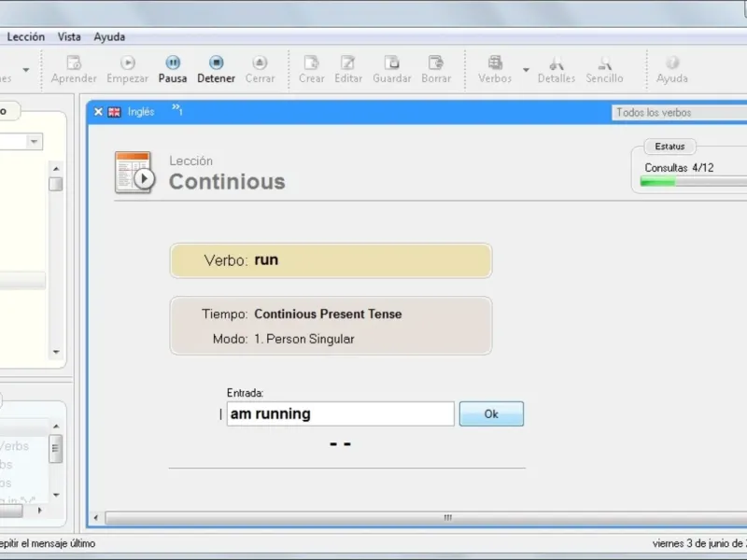The width and height of the screenshot is (747, 560).
Task: Expand the leftmost toolbar dropdown arrow
Action: pyautogui.click(x=26, y=70)
